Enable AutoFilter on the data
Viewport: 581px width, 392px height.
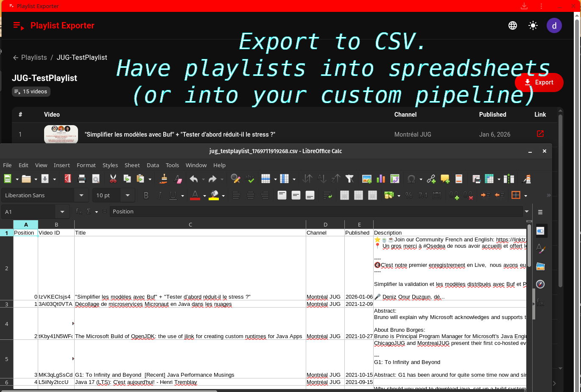coord(350,179)
